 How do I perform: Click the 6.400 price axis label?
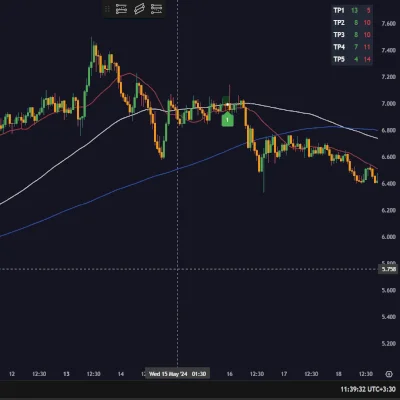click(x=389, y=184)
